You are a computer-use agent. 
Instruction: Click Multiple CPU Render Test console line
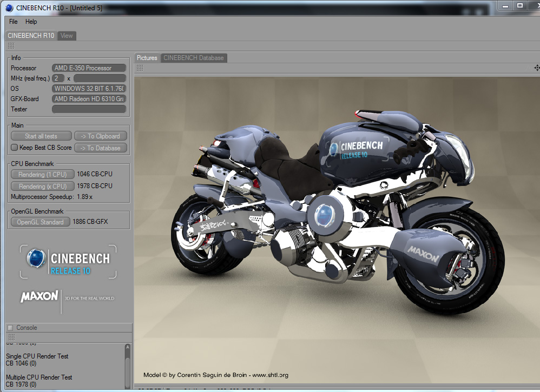pyautogui.click(x=39, y=377)
